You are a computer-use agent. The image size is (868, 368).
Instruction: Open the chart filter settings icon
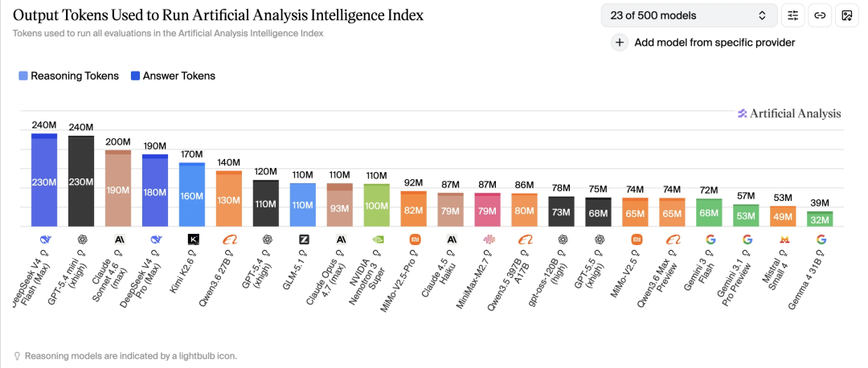tap(793, 15)
